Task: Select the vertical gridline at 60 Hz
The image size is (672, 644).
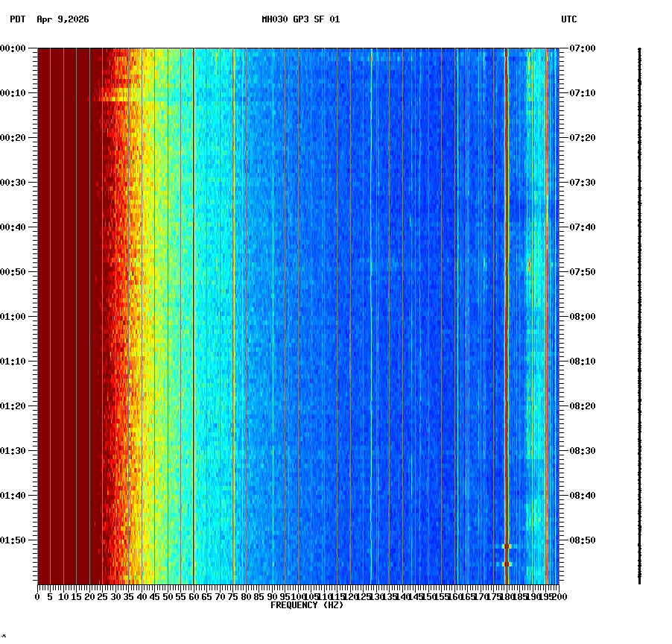Action: click(194, 298)
